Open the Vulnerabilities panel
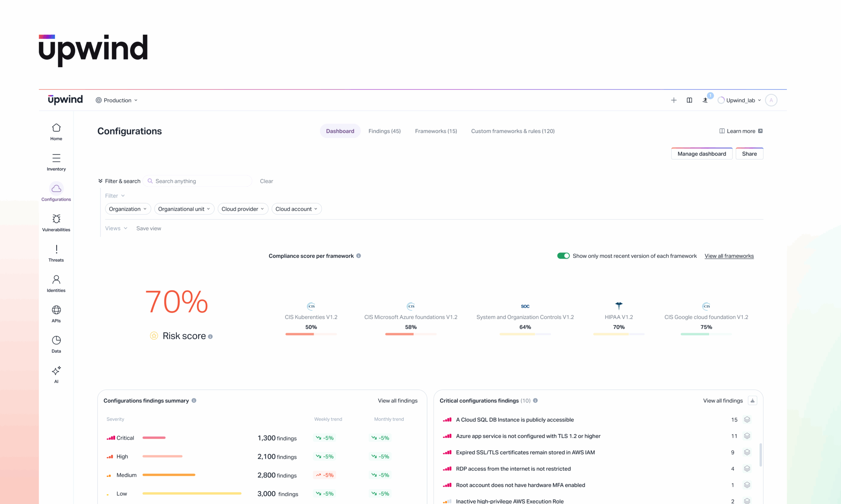 click(x=56, y=222)
